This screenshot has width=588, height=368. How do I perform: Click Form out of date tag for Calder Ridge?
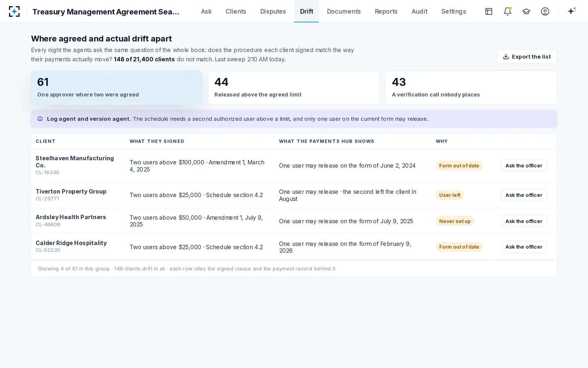tap(459, 247)
